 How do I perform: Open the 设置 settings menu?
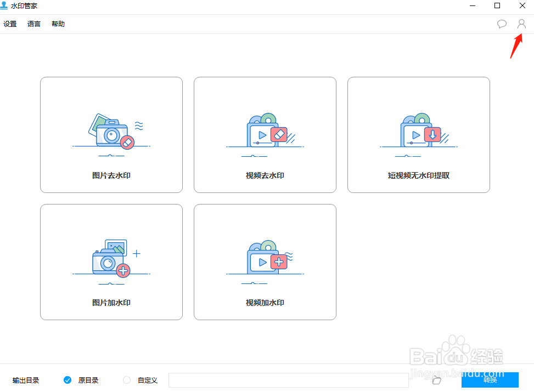(x=10, y=24)
